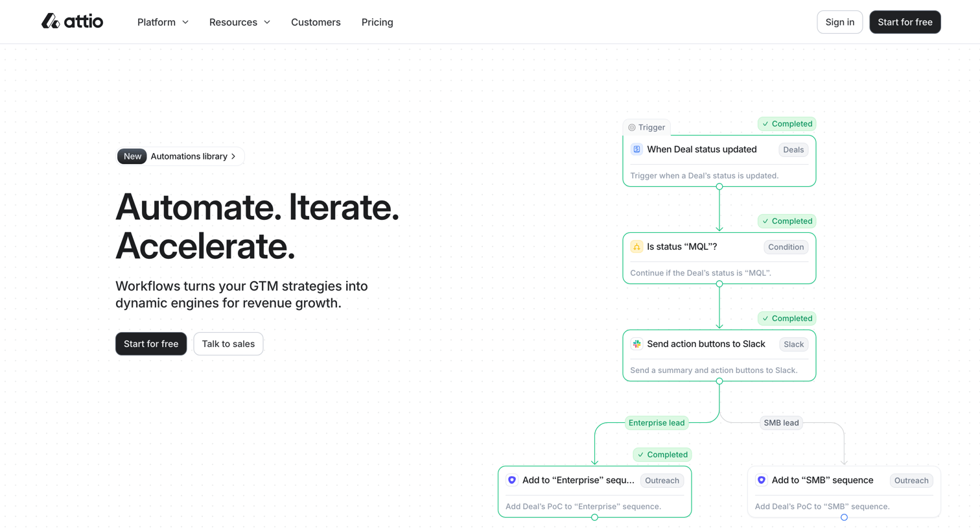The width and height of the screenshot is (980, 528).
Task: Click the New badge
Action: click(x=132, y=156)
